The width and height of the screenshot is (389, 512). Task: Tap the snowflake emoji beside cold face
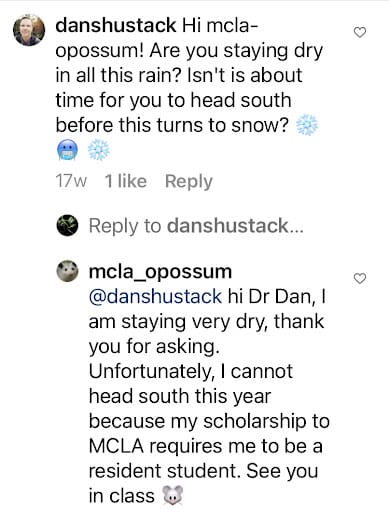pos(99,150)
